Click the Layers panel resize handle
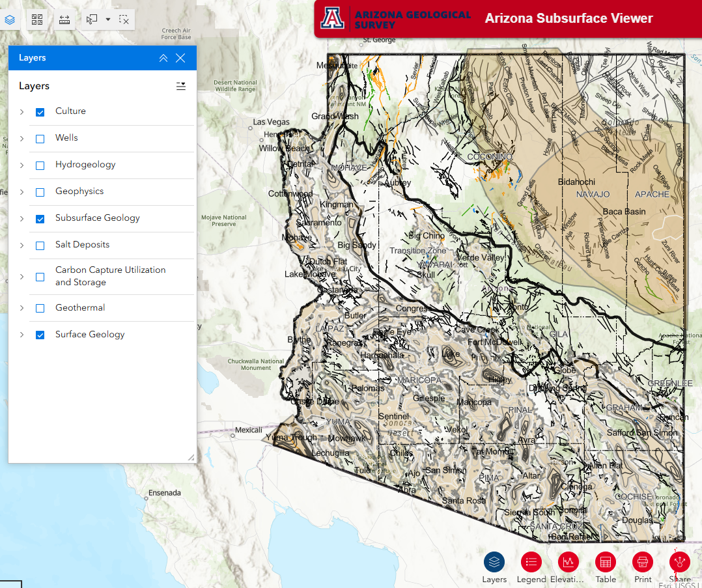The image size is (702, 588). pyautogui.click(x=191, y=458)
